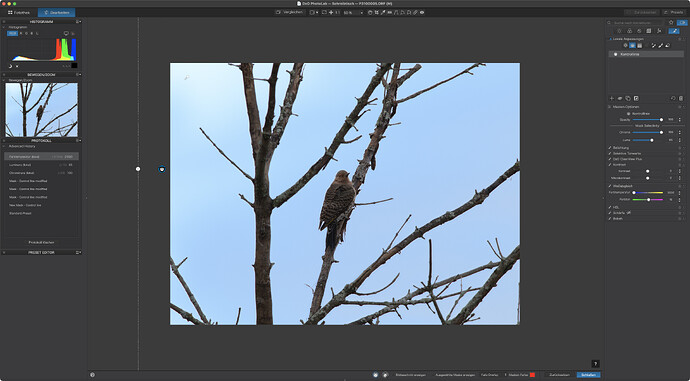Click the favorites star icon
Viewport: 690px width, 381px height.
671,22
